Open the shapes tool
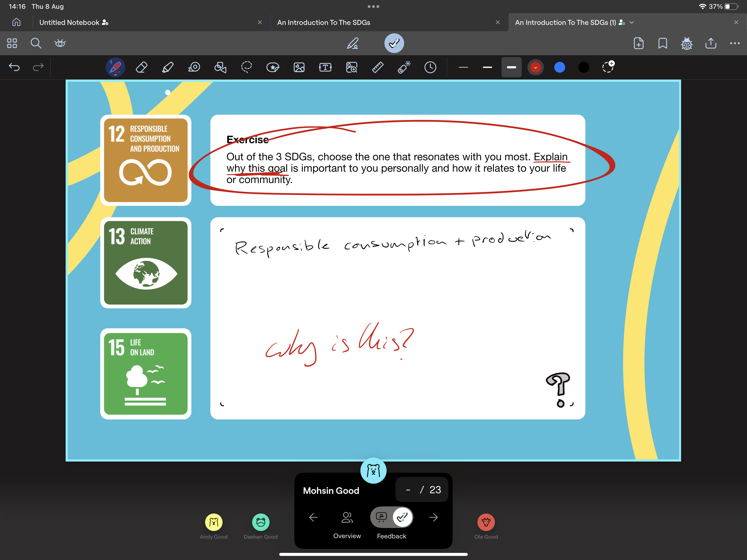 pos(220,67)
